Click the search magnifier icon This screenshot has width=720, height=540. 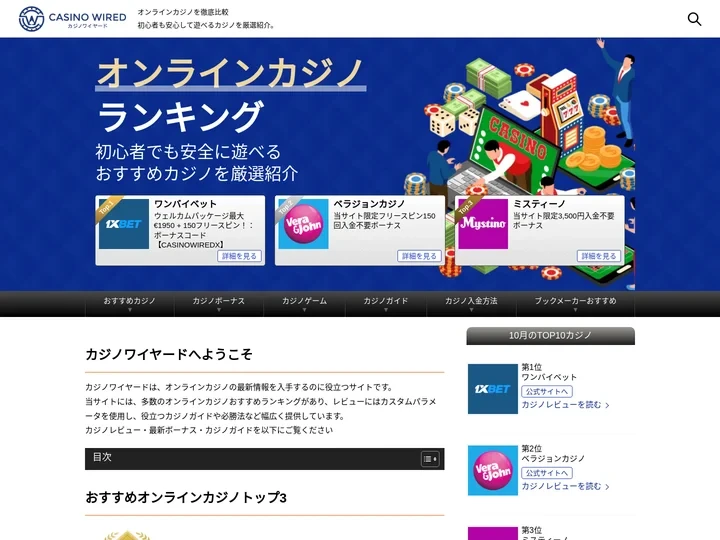click(x=694, y=19)
